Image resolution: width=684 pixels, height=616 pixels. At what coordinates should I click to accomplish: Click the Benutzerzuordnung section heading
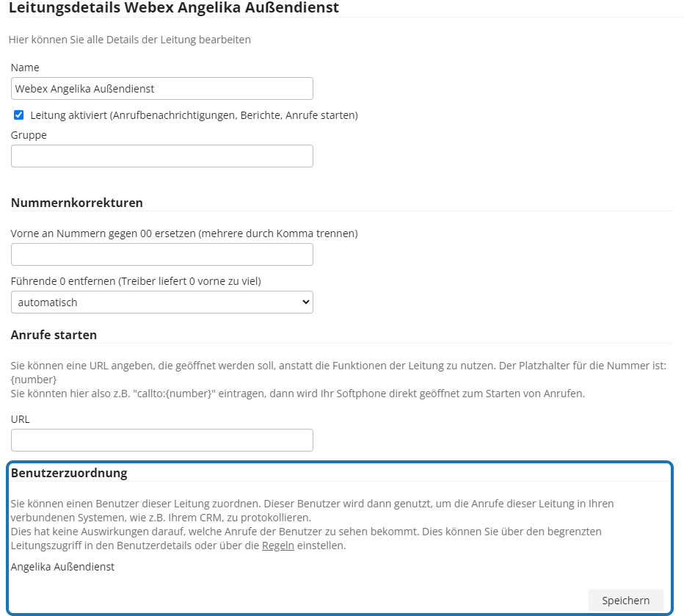tap(69, 473)
